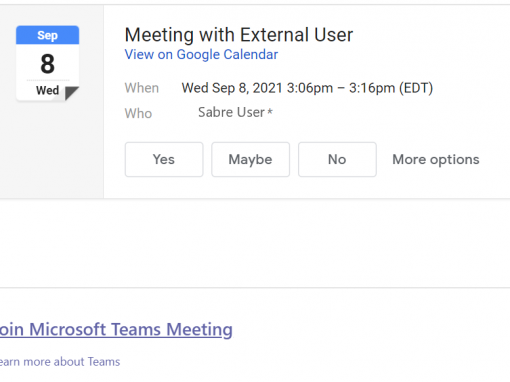The width and height of the screenshot is (510, 382).
Task: Click the blue Sep month header
Action: pos(47,35)
